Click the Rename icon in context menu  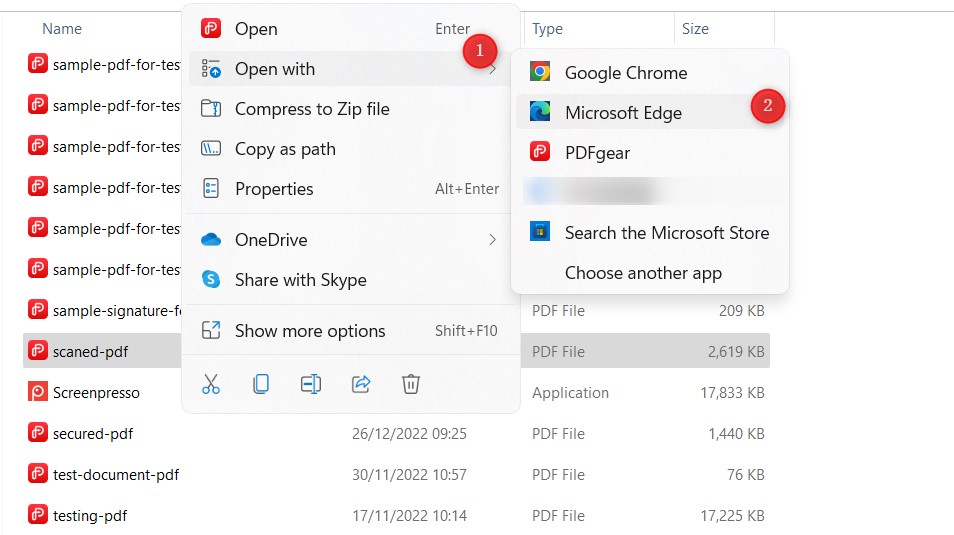pos(311,384)
